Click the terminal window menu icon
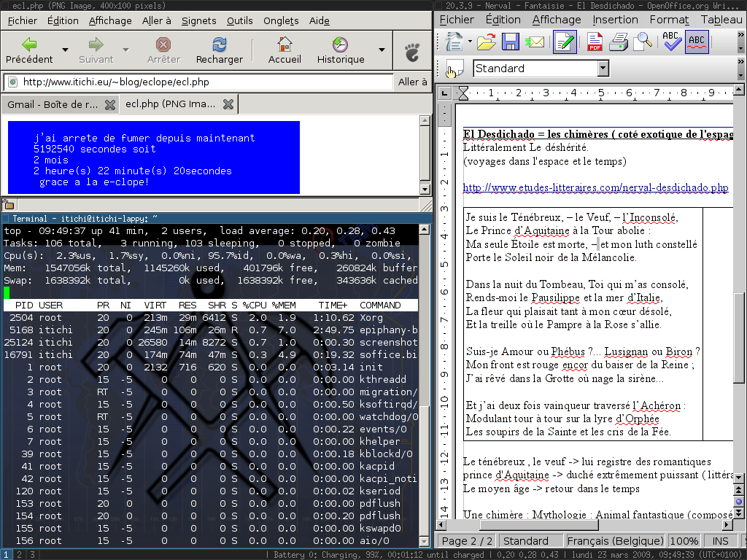 coord(6,219)
